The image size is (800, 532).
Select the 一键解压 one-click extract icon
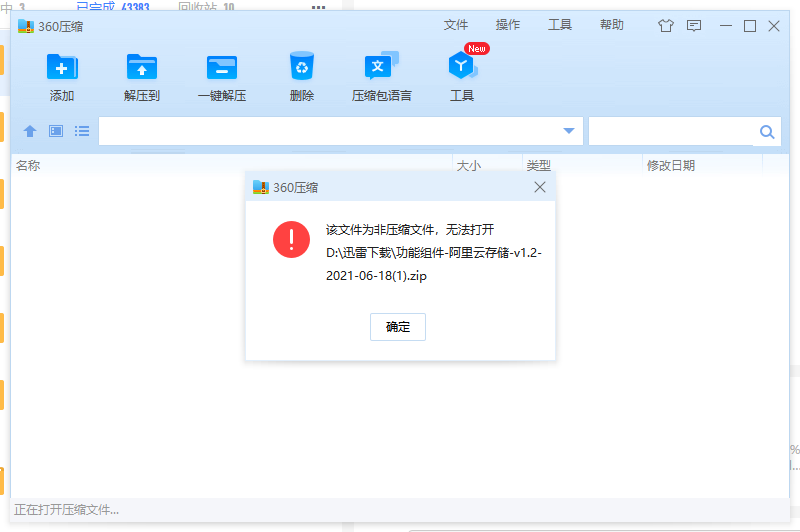point(222,67)
